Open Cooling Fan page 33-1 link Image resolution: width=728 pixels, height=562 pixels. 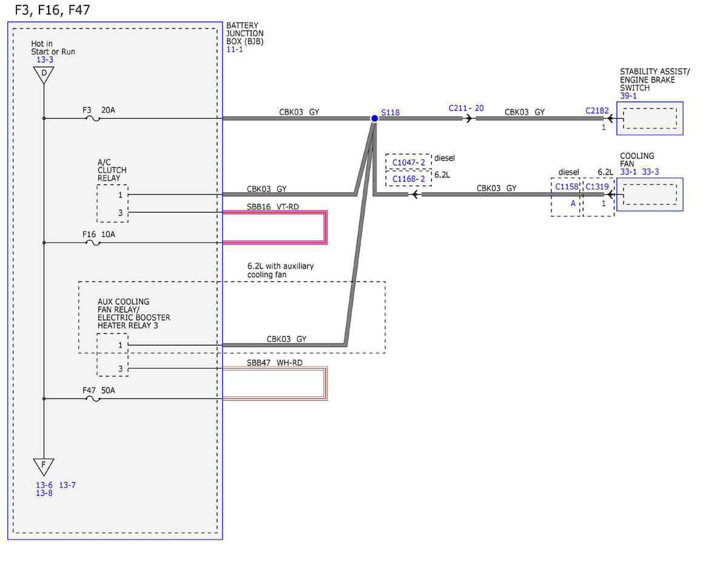coord(629,172)
